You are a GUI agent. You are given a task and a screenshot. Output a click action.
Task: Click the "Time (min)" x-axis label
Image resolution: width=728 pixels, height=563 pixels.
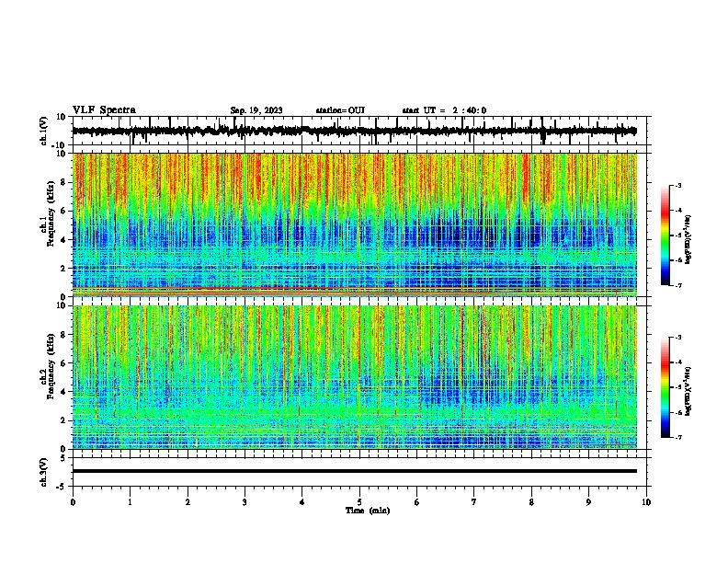tap(368, 511)
